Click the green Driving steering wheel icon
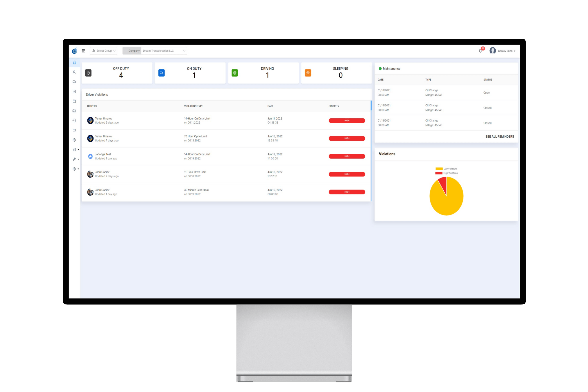588x392 pixels. pyautogui.click(x=235, y=73)
